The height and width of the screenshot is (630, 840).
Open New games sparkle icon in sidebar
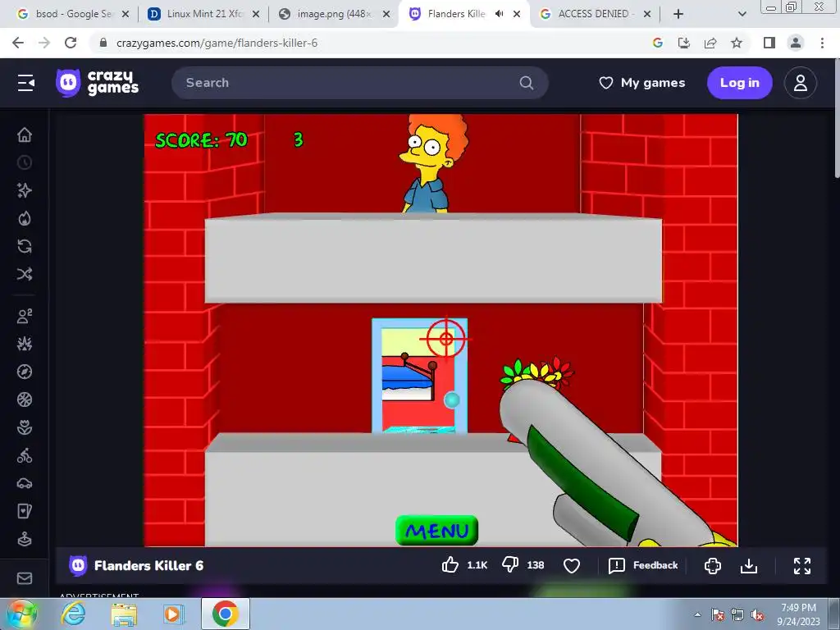pos(25,190)
